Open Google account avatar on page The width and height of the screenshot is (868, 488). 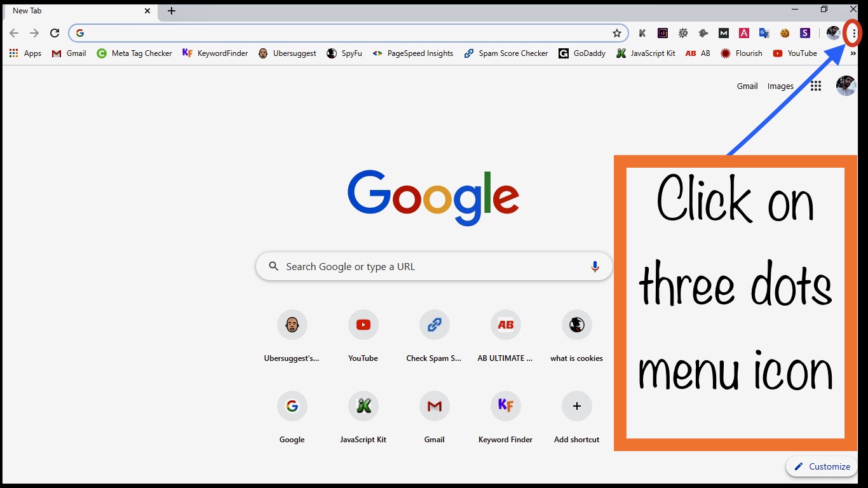coord(846,86)
